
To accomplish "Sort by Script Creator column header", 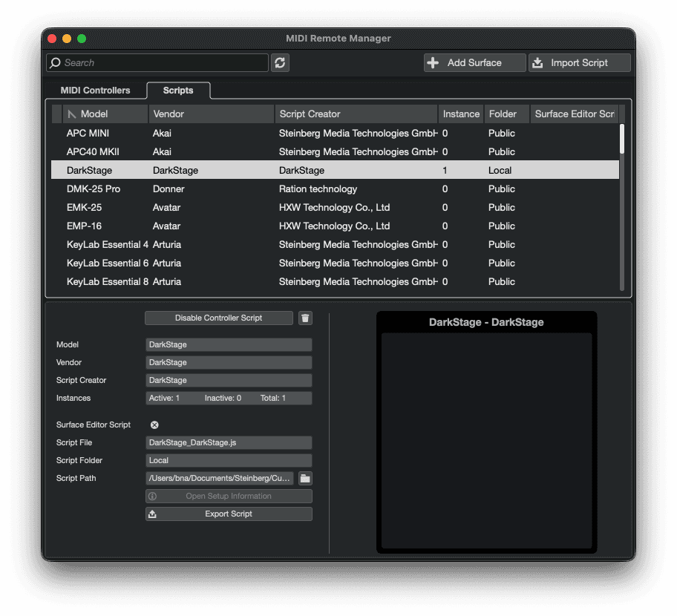I will click(356, 114).
